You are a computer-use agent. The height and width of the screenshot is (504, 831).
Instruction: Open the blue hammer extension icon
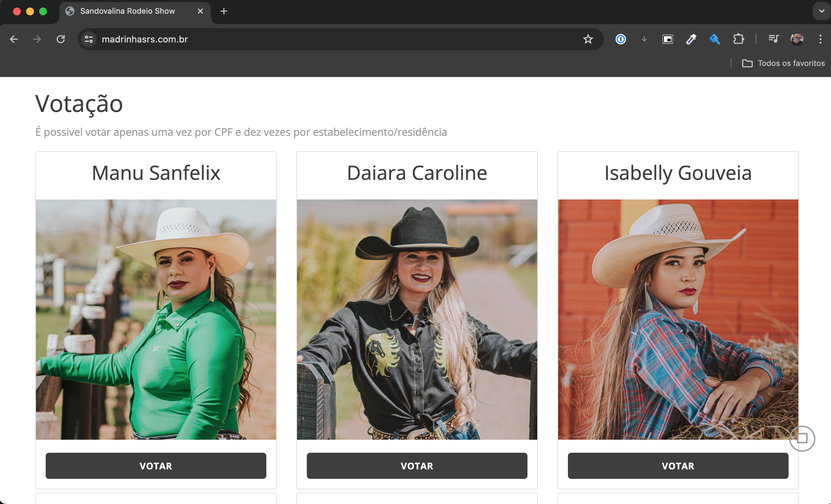(x=715, y=39)
